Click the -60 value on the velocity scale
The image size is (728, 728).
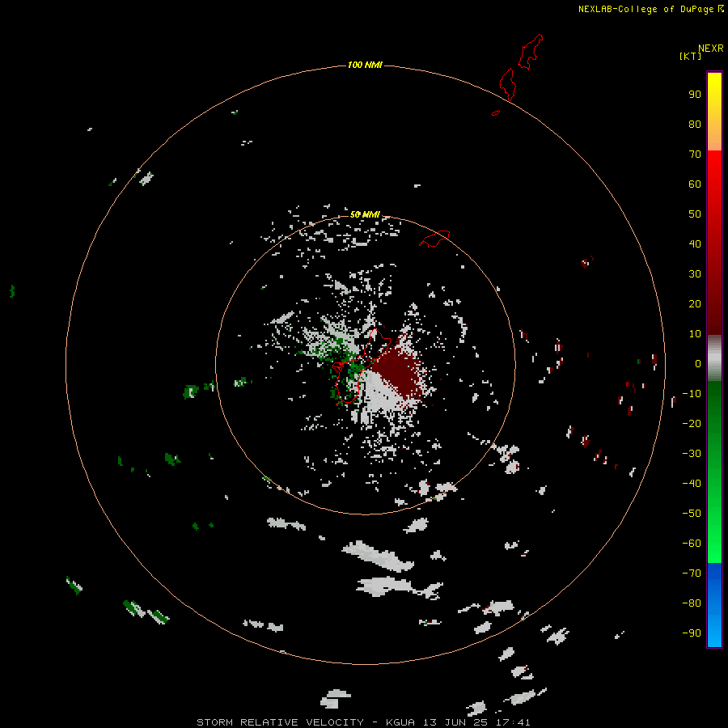tap(692, 544)
